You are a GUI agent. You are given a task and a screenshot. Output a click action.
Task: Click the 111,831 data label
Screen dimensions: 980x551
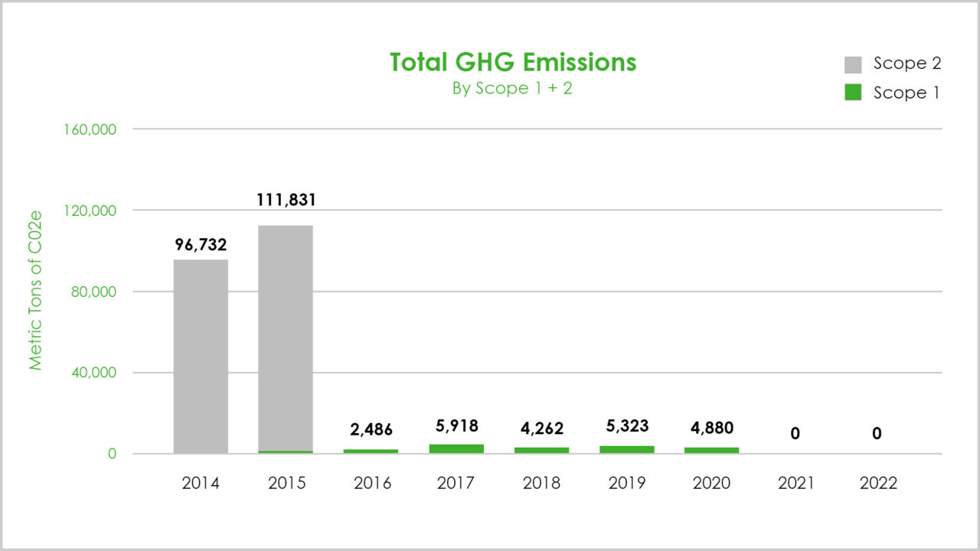286,201
